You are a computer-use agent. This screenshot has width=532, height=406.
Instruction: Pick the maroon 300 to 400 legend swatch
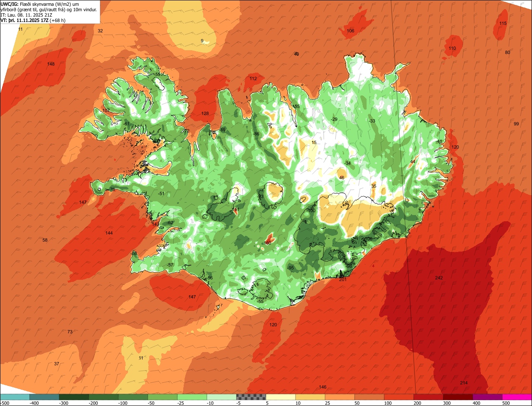(x=458, y=397)
